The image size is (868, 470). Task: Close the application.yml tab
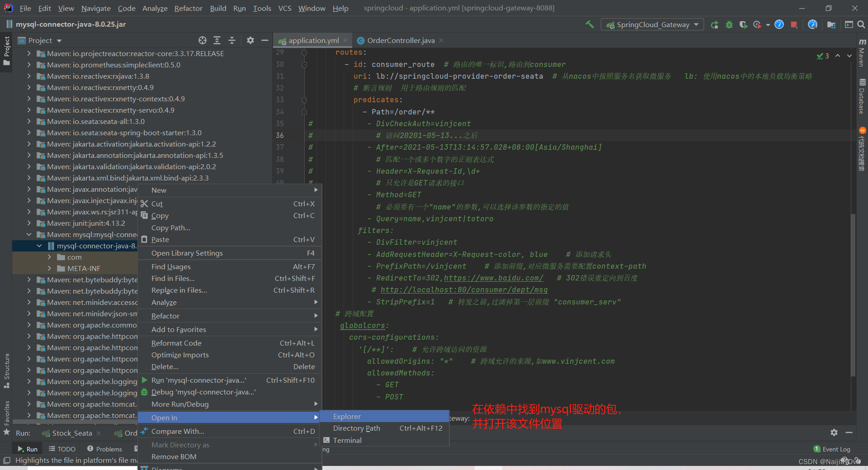(345, 40)
